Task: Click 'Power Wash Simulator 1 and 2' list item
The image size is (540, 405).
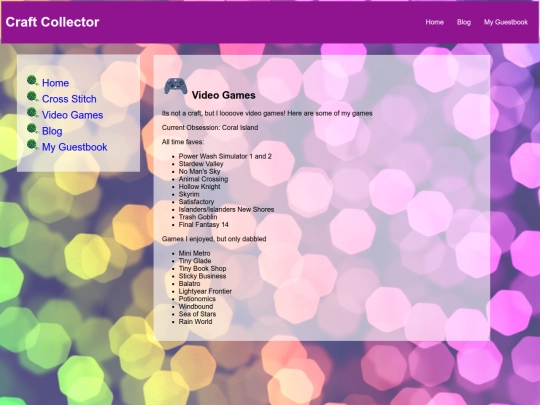Action: tap(225, 156)
